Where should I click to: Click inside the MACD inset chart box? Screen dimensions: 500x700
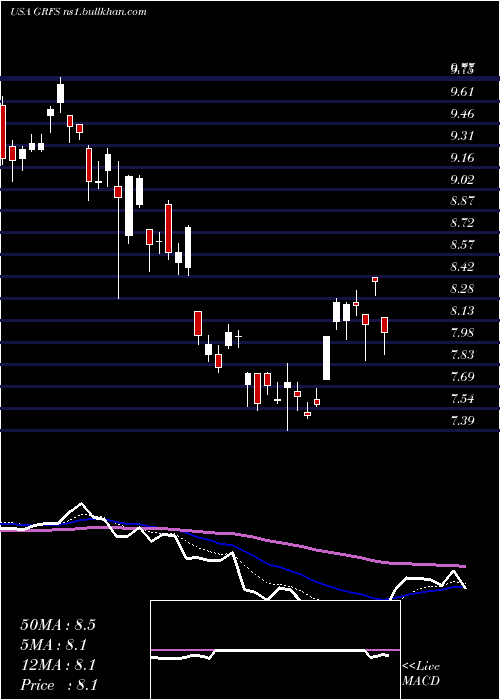pyautogui.click(x=275, y=650)
